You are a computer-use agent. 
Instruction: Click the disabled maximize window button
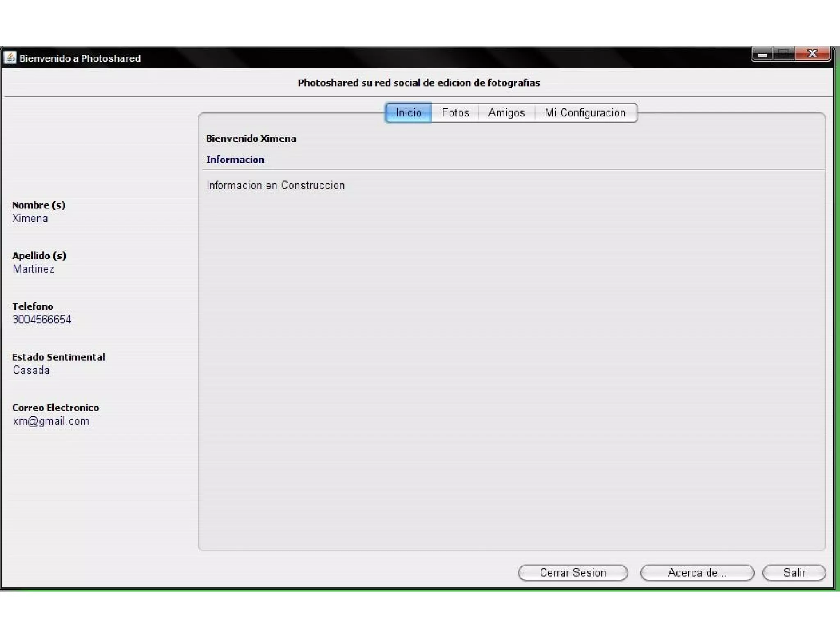pos(784,54)
